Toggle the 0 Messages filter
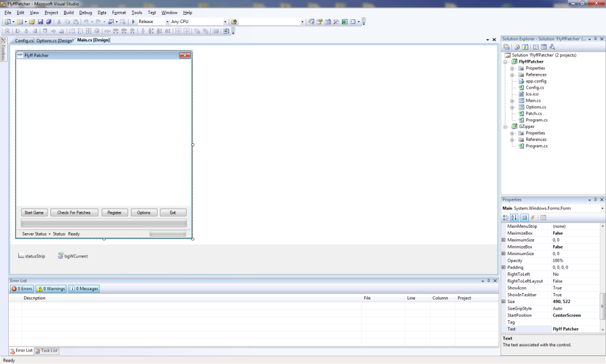The height and width of the screenshot is (364, 606). coord(84,289)
